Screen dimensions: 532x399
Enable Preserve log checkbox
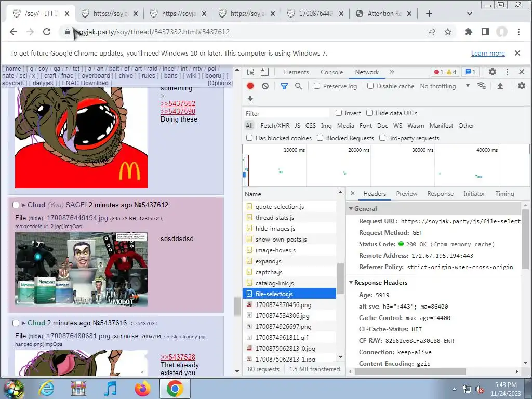pyautogui.click(x=317, y=86)
